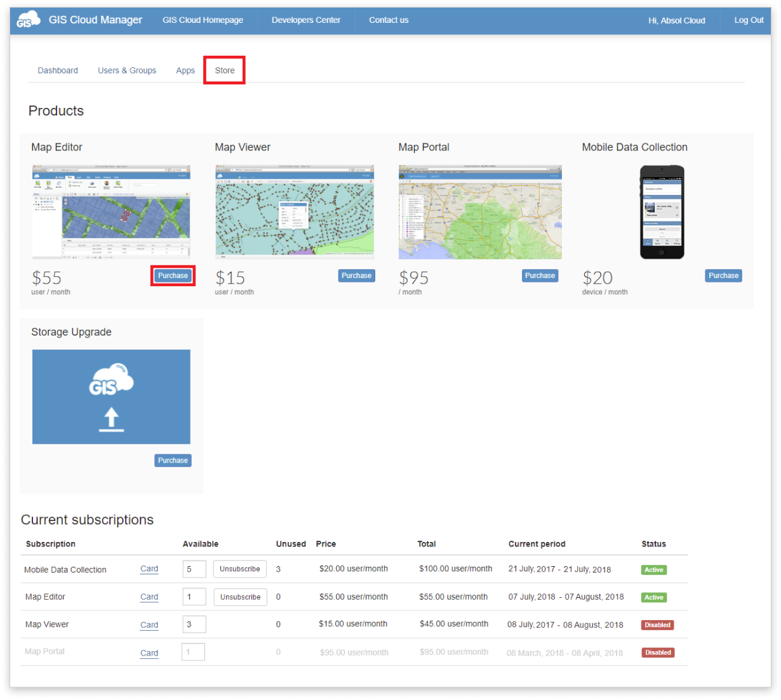The height and width of the screenshot is (700, 781).
Task: Click the Storage Upgrade cloud image
Action: 111,396
